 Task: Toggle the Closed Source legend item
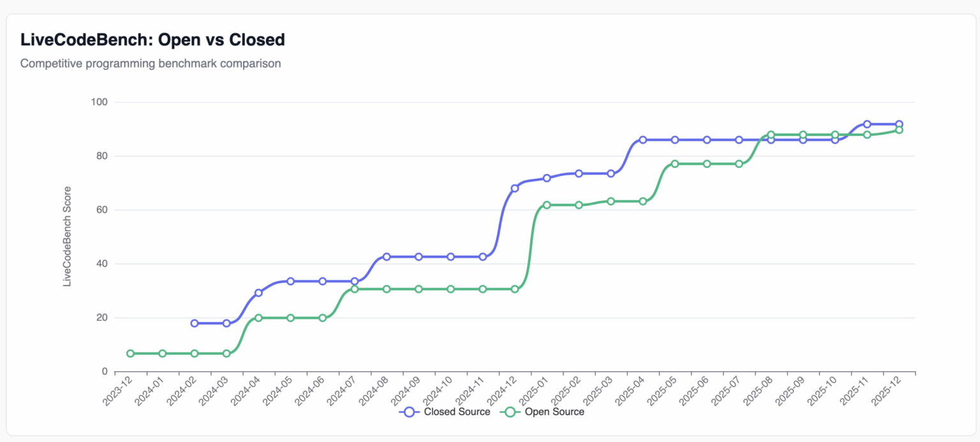(x=445, y=412)
